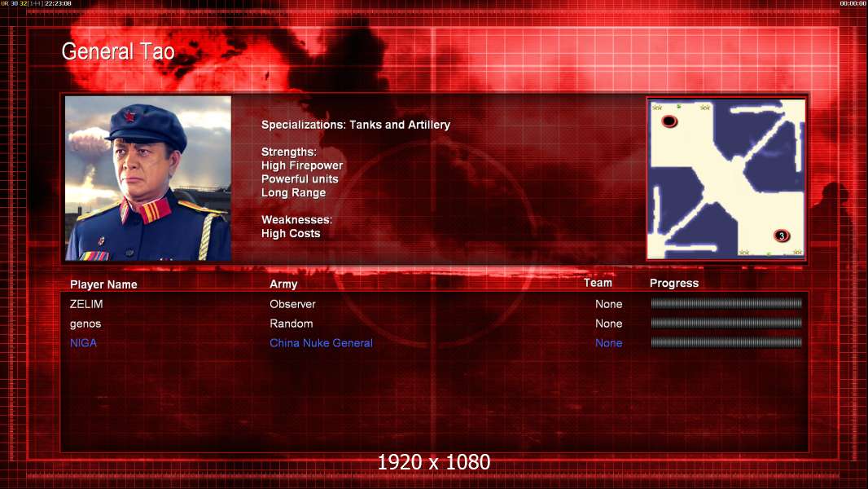Image resolution: width=868 pixels, height=489 pixels.
Task: Click the 00:00:00 elapsed timer in the top-right corner
Action: pyautogui.click(x=853, y=3)
